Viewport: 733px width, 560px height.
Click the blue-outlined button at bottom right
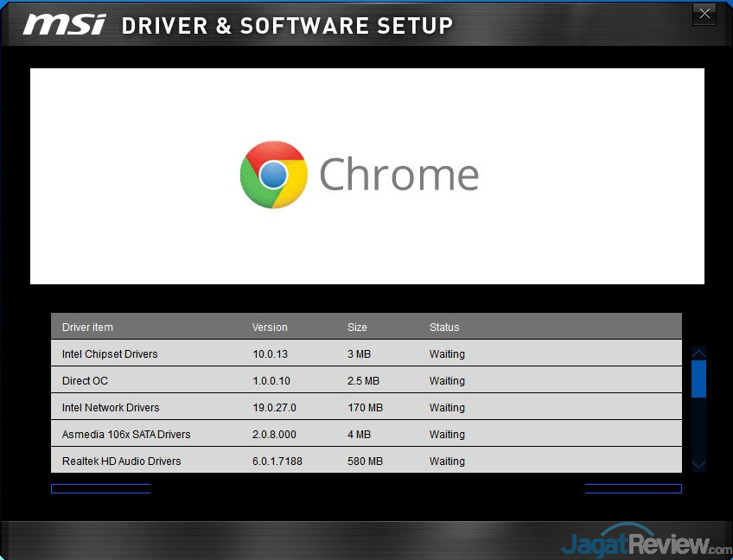(x=633, y=488)
